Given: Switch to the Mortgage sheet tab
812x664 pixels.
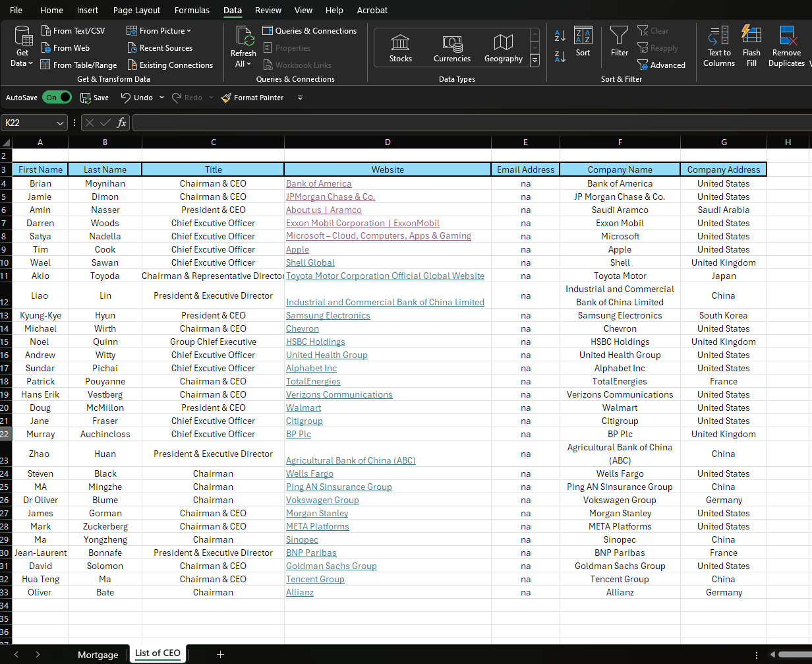Looking at the screenshot, I should [98, 655].
